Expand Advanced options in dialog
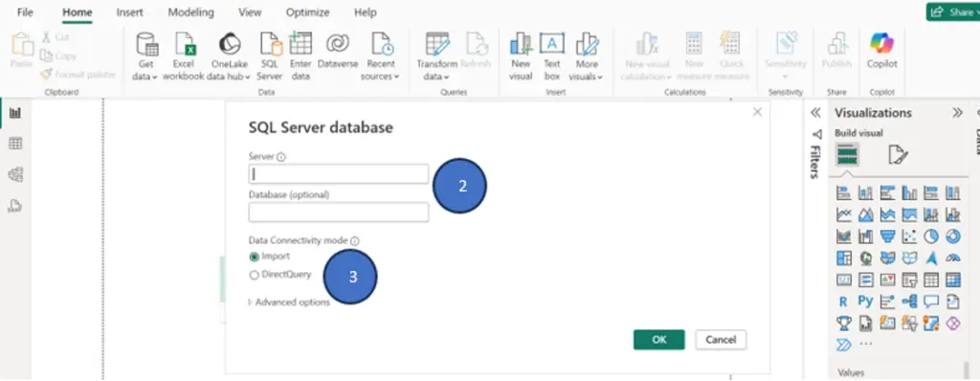Image resolution: width=980 pixels, height=381 pixels. 289,303
